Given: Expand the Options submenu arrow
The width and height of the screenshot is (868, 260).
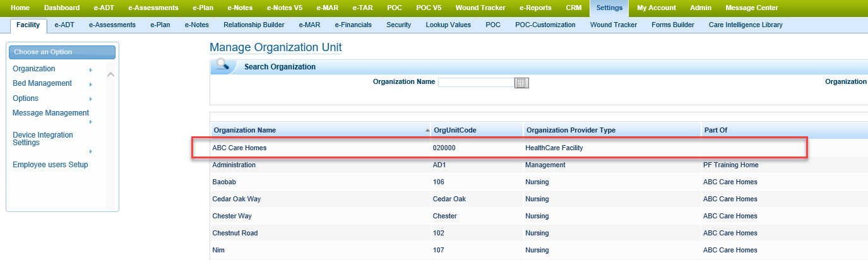Looking at the screenshot, I should click(x=91, y=99).
